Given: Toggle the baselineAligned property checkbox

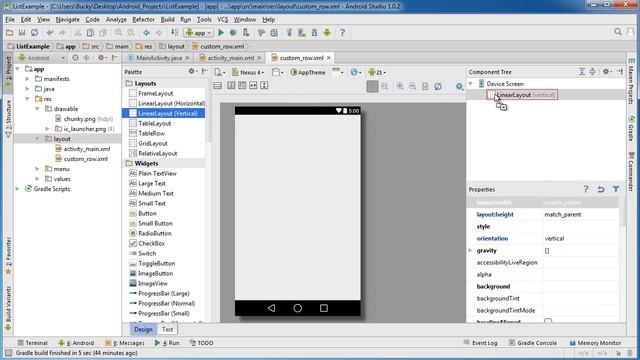Looking at the screenshot, I should pyautogui.click(x=548, y=321).
